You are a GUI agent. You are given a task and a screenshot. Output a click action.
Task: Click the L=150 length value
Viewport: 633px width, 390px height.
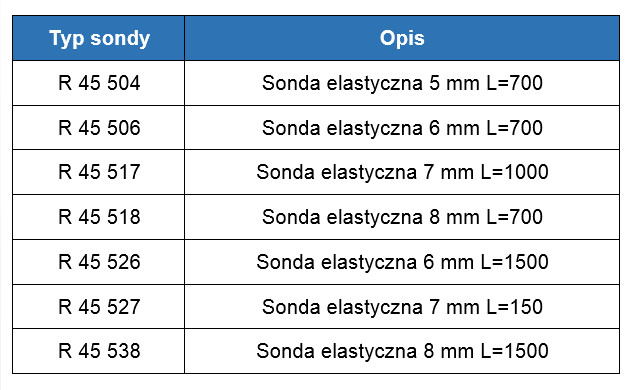coord(515,307)
